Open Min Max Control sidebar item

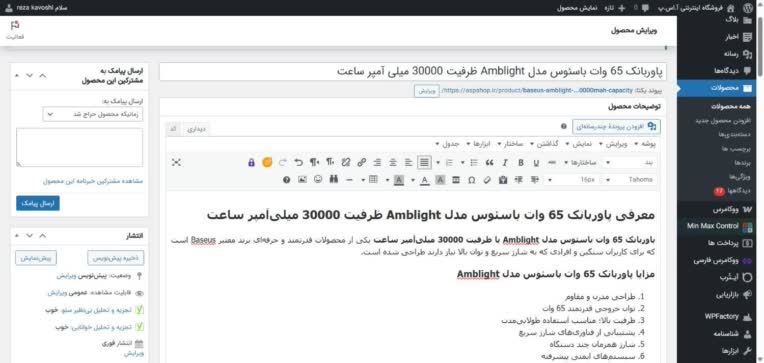(719, 226)
